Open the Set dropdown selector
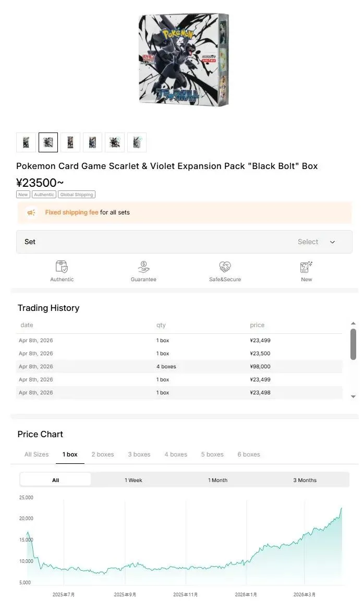This screenshot has height=613, width=364. (x=184, y=242)
